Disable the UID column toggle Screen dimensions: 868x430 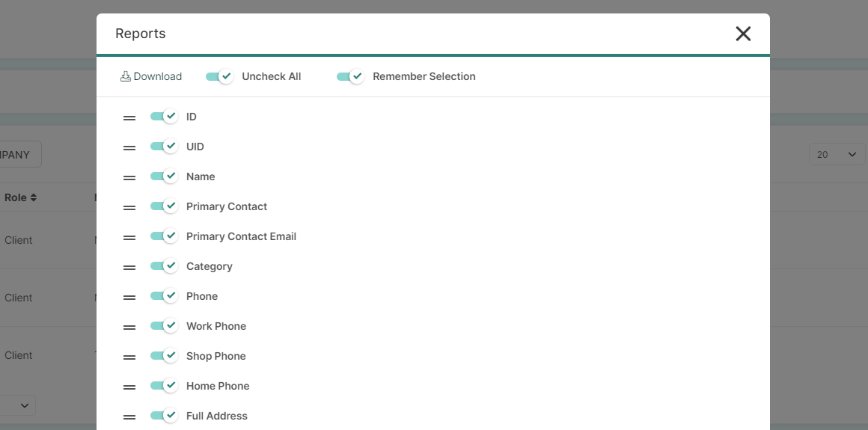coord(165,146)
